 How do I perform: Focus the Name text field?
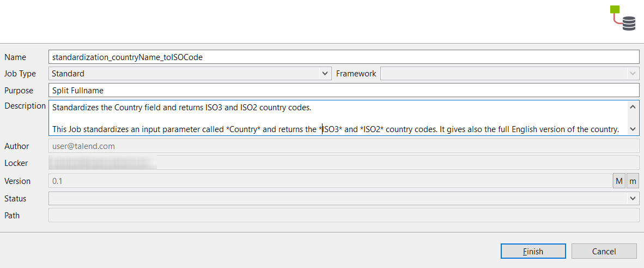tap(343, 57)
